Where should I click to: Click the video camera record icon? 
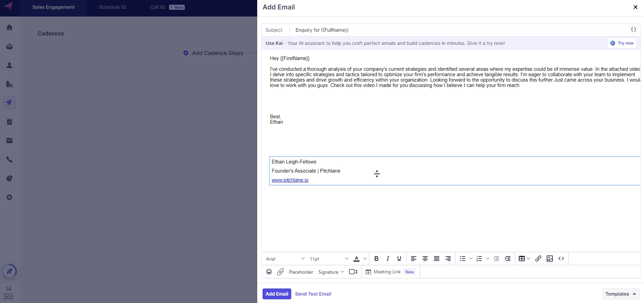[353, 272]
